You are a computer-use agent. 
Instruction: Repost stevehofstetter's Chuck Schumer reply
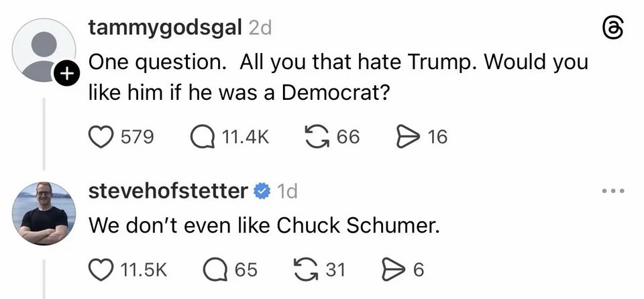tap(307, 270)
